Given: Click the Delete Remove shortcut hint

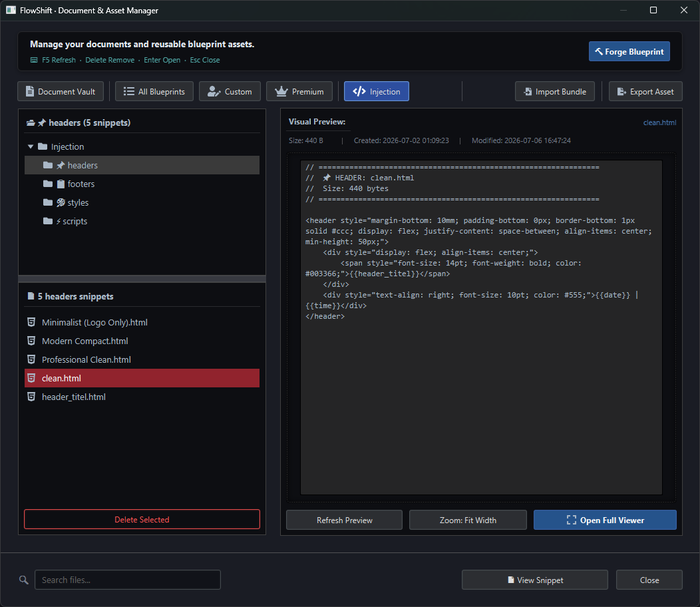Looking at the screenshot, I should pyautogui.click(x=110, y=60).
